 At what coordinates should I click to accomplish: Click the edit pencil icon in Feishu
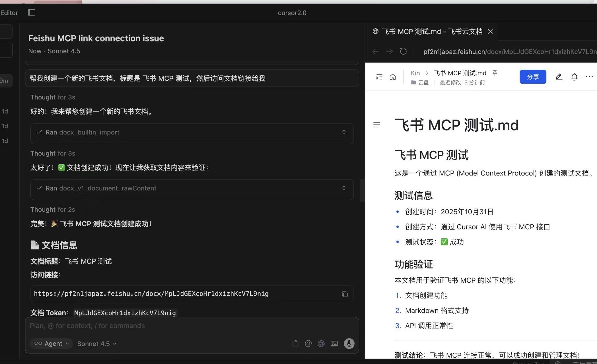(559, 77)
